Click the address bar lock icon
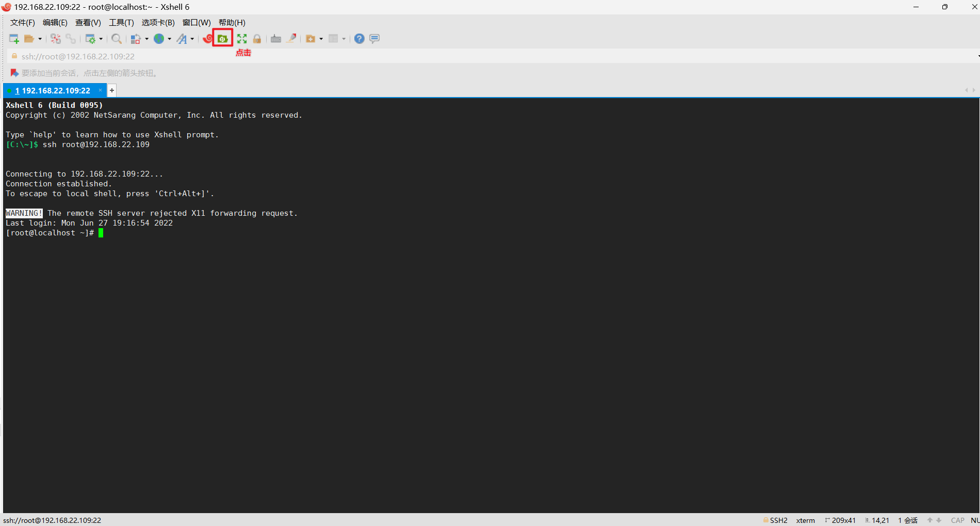Viewport: 980px width, 526px height. (x=14, y=56)
